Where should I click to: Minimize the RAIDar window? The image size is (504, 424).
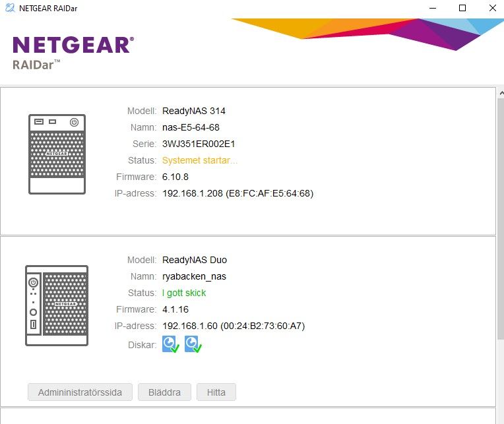[x=433, y=8]
